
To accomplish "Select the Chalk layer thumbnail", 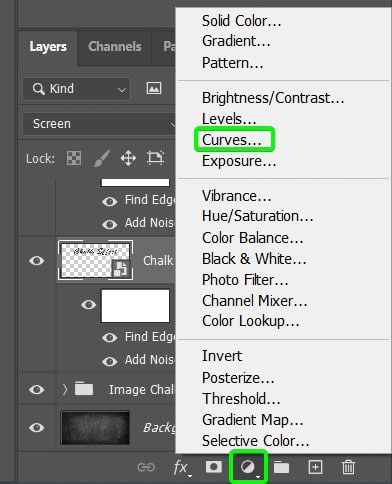I will 95,260.
